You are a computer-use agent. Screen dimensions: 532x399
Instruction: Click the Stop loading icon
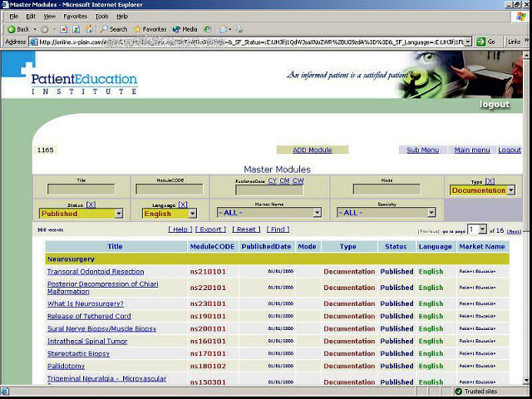click(x=63, y=29)
